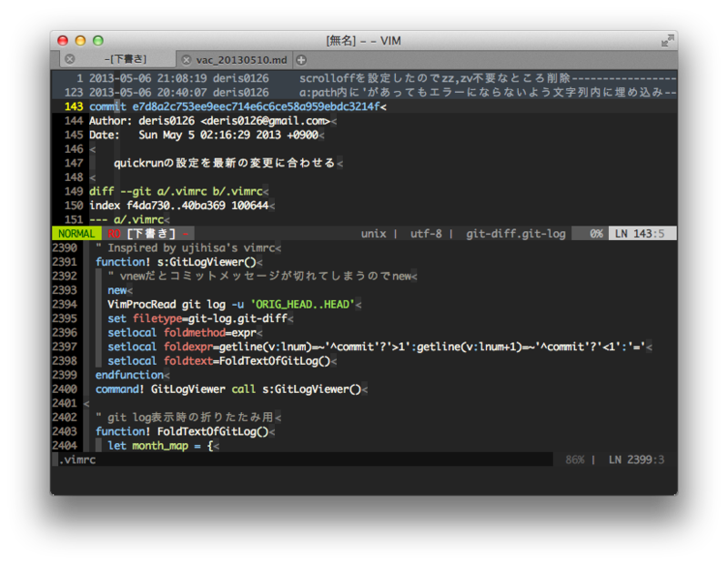Image resolution: width=728 pixels, height=565 pixels.
Task: Click the 'index f4da730..40ba369 100644' line
Action: point(178,206)
